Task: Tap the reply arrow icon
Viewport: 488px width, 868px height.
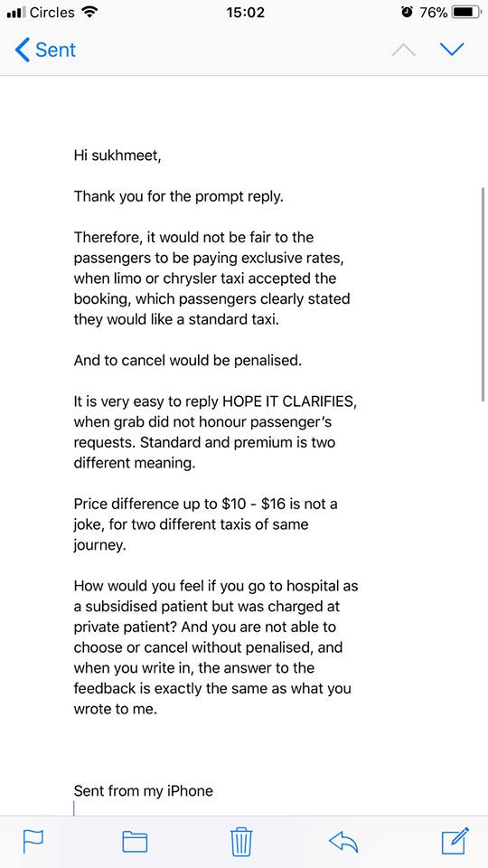Action: [x=343, y=843]
